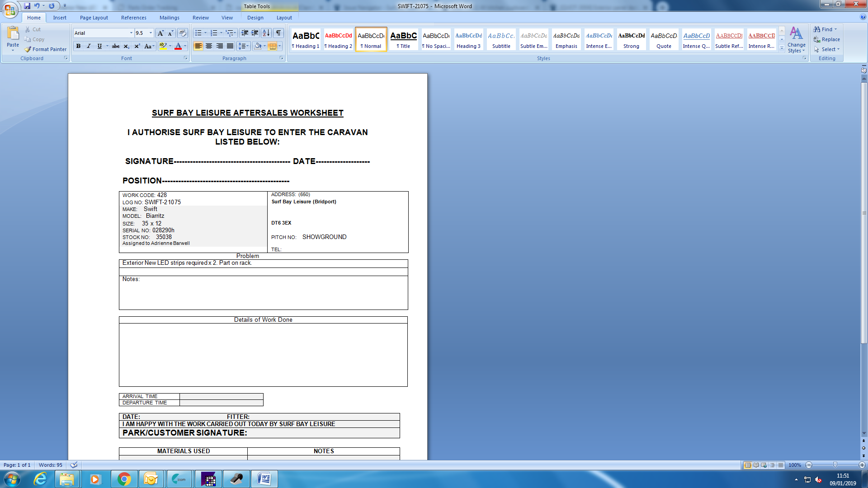Open Chrome from the taskbar
The width and height of the screenshot is (868, 488).
coord(124,479)
